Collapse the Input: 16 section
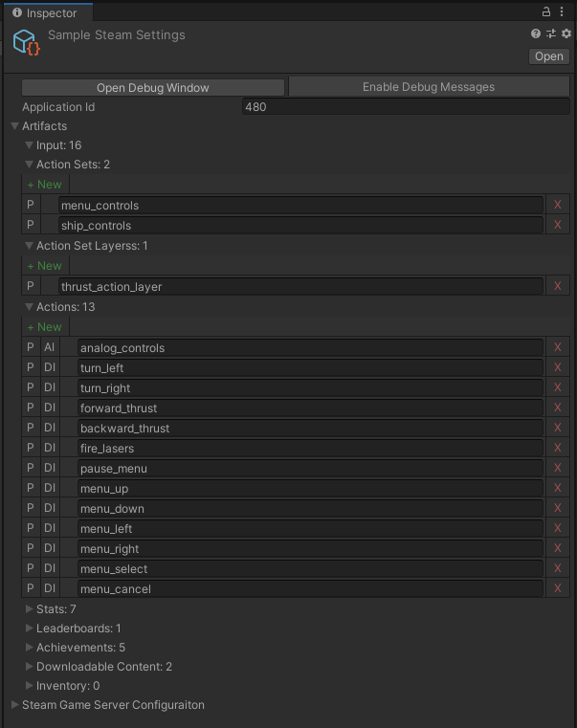Viewport: 577px width, 728px height. point(30,145)
